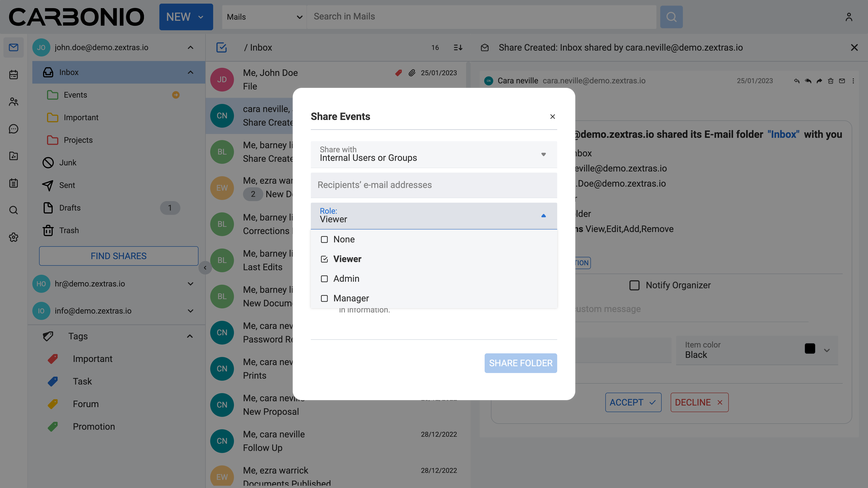The image size is (868, 488).
Task: Open the Share with dropdown
Action: coord(433,154)
